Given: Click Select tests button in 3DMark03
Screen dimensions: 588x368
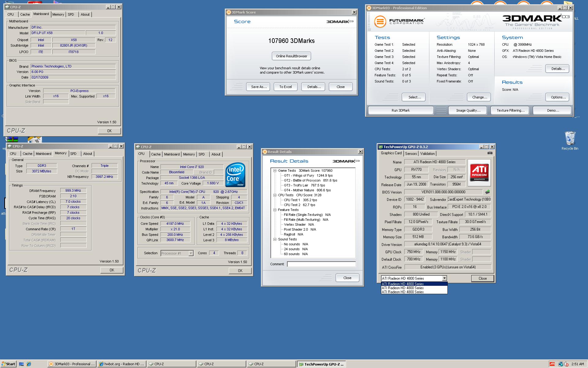Looking at the screenshot, I should [414, 97].
